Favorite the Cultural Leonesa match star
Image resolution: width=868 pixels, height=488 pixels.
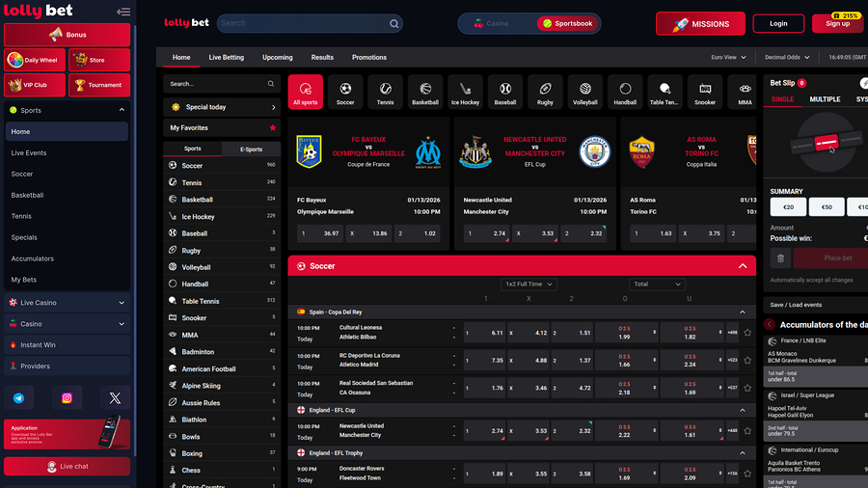pyautogui.click(x=747, y=333)
